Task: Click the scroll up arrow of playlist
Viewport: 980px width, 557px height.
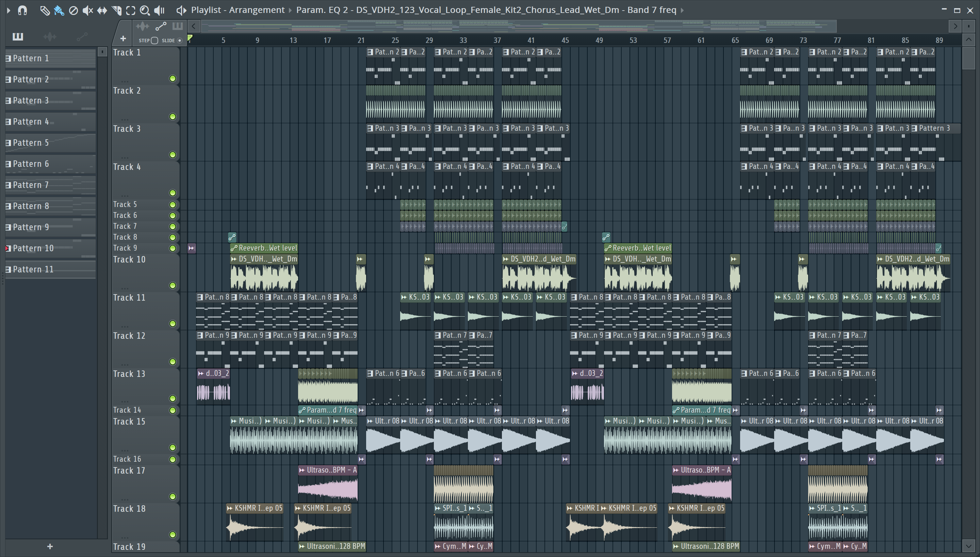Action: point(968,40)
